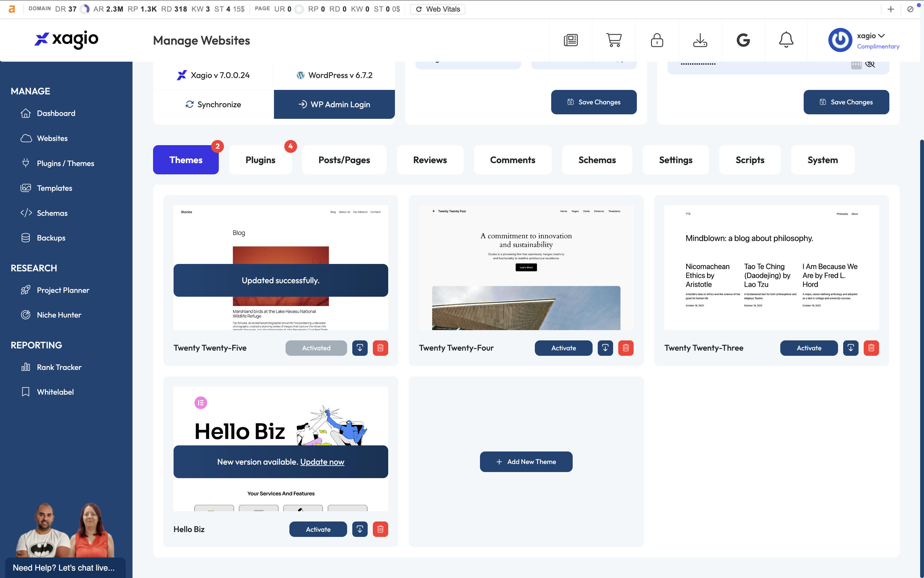Screen dimensions: 924x578
Task: Open the shopping cart icon
Action: 613,40
